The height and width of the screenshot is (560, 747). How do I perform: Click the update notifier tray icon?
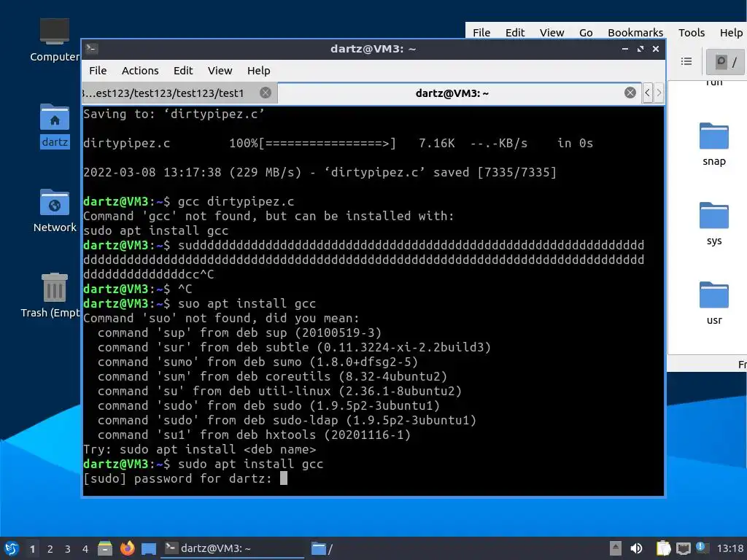point(701,548)
